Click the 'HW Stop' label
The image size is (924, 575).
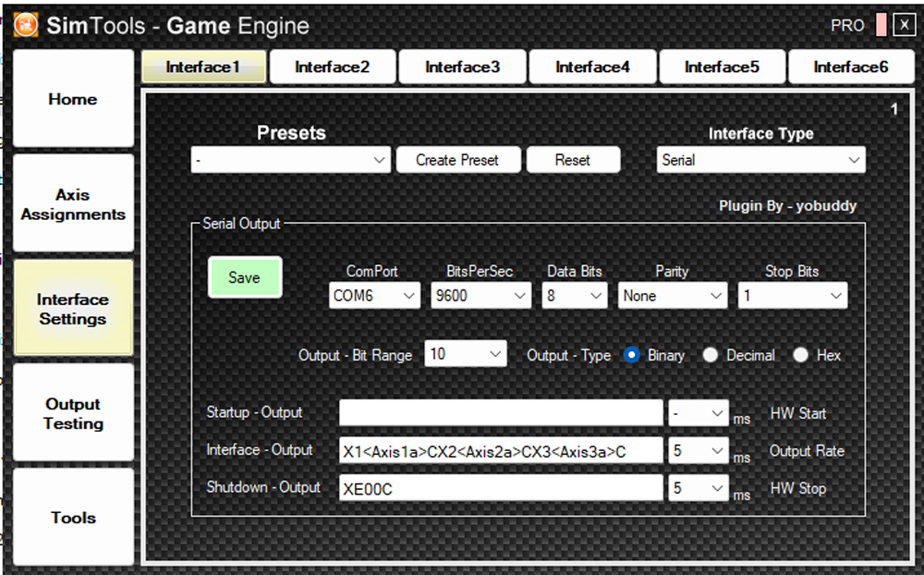point(798,488)
